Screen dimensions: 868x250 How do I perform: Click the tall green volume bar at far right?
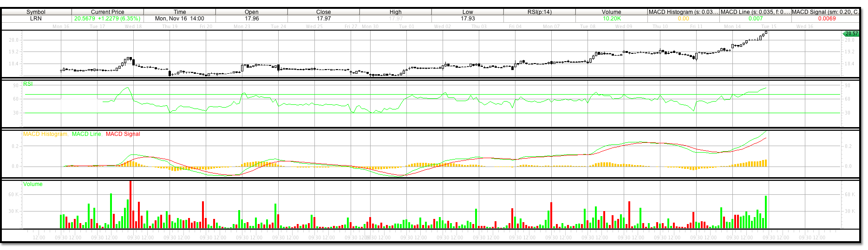pyautogui.click(x=766, y=212)
